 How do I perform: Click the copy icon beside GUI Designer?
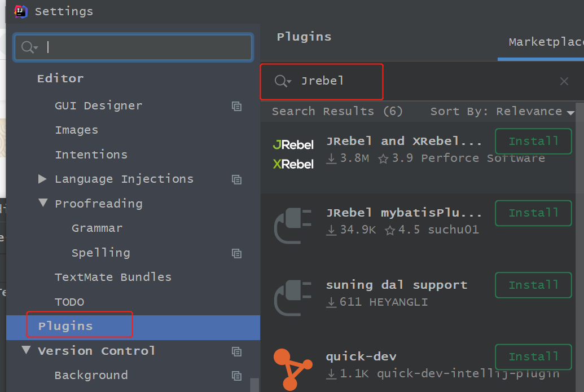point(237,106)
